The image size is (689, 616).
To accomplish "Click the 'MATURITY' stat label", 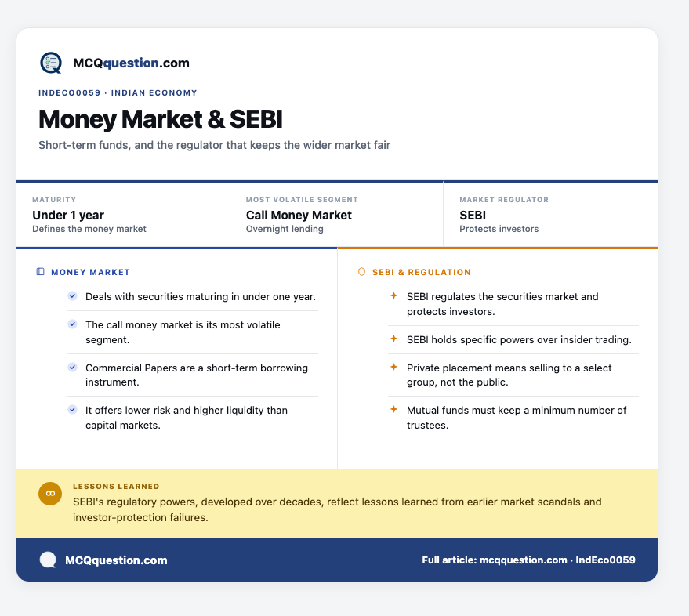I will (54, 200).
